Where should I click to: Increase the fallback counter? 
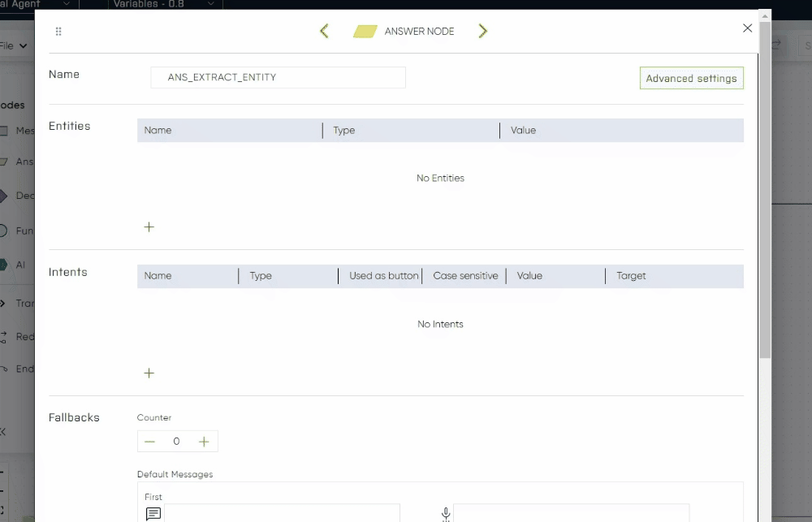point(204,442)
